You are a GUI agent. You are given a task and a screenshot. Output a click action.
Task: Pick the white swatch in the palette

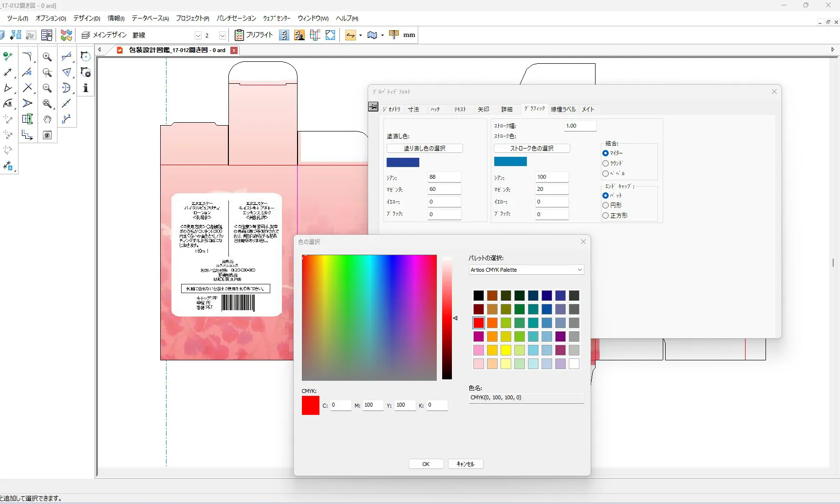[x=574, y=364]
